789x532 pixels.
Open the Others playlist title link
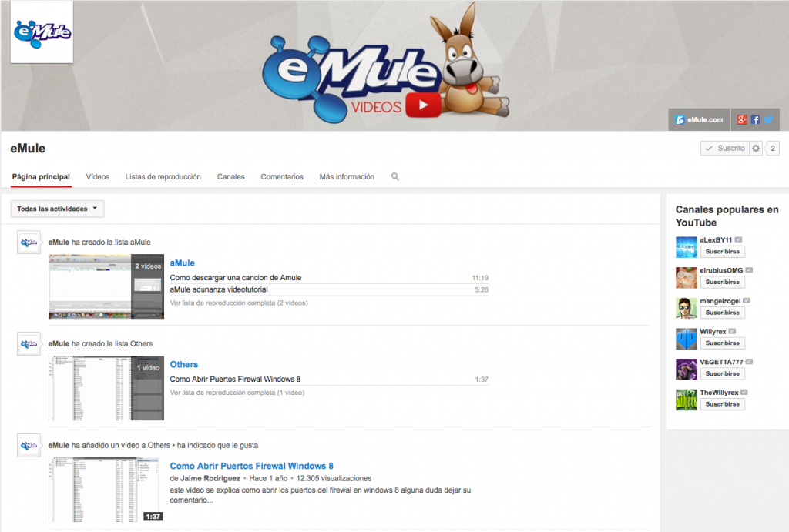pyautogui.click(x=183, y=365)
